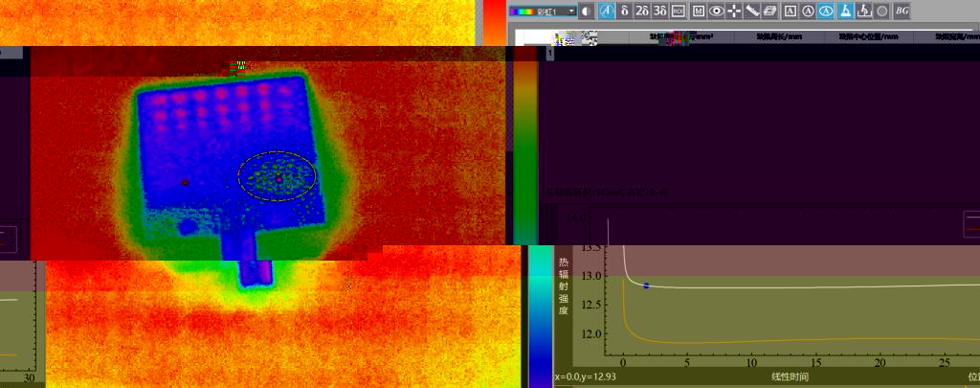Click the blue marker on the white curve
Screen dimensions: 980x388
tap(646, 285)
